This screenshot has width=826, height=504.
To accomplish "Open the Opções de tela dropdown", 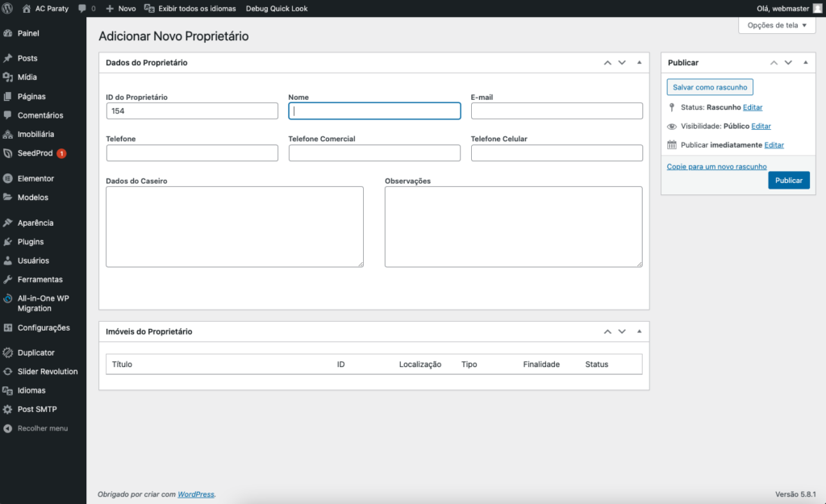I will 777,25.
